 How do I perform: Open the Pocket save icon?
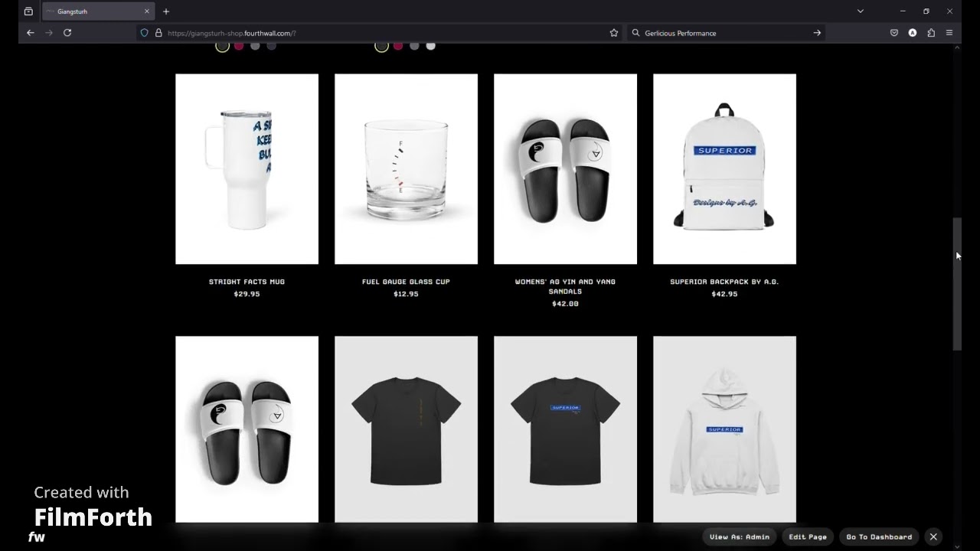pyautogui.click(x=893, y=33)
